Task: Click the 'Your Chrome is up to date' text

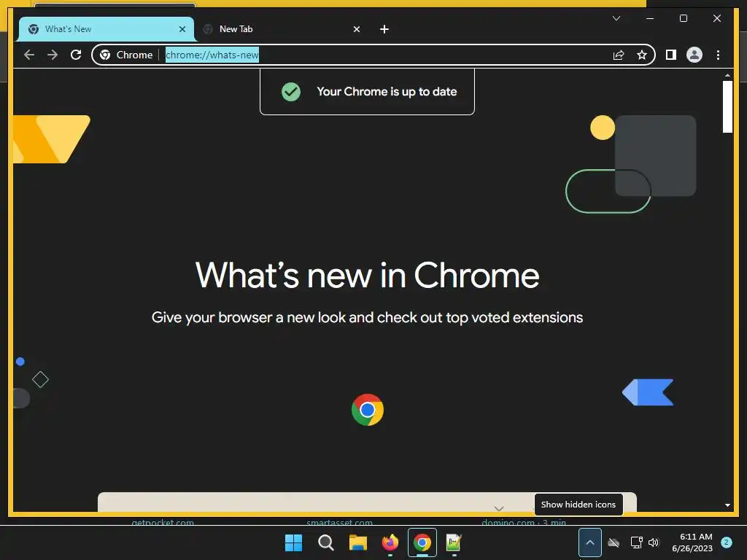Action: point(387,91)
